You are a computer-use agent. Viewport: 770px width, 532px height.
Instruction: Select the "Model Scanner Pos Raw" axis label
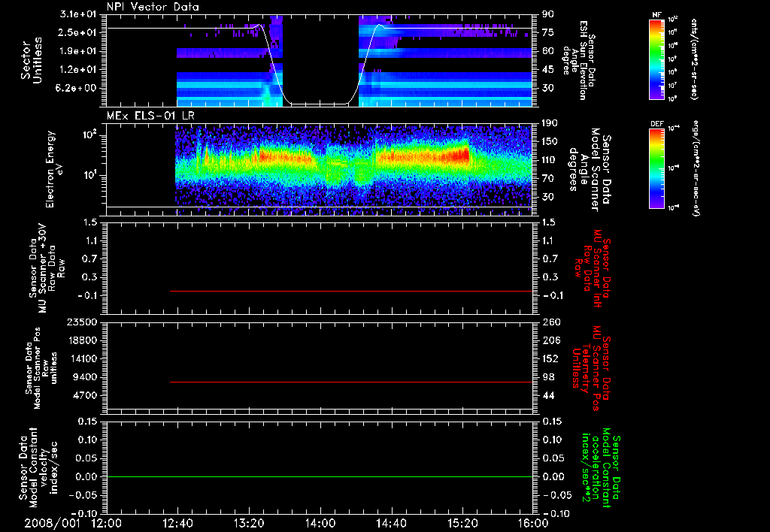click(x=41, y=368)
